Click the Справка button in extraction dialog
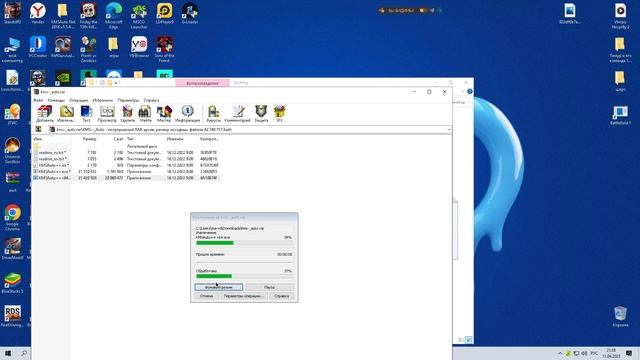Viewport: 640px width, 360px height. [282, 296]
